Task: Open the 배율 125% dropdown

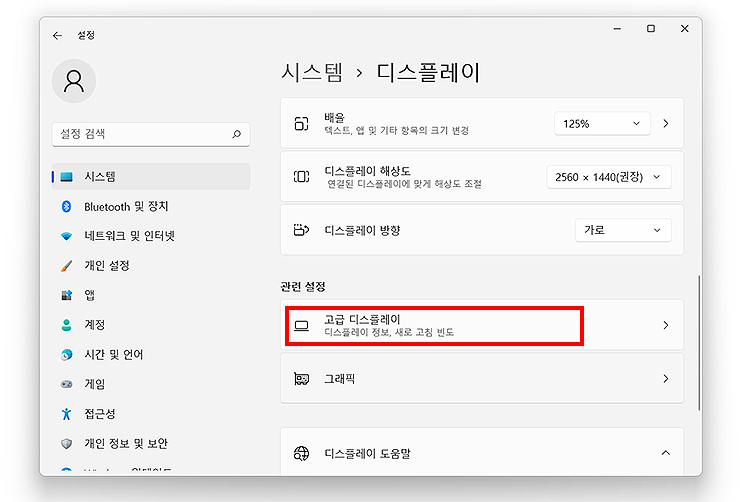Action: pos(602,124)
